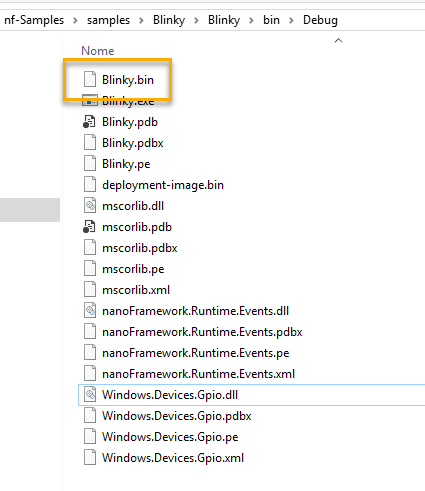425x491 pixels.
Task: Go to the bin folder breadcrumb
Action: tap(271, 20)
